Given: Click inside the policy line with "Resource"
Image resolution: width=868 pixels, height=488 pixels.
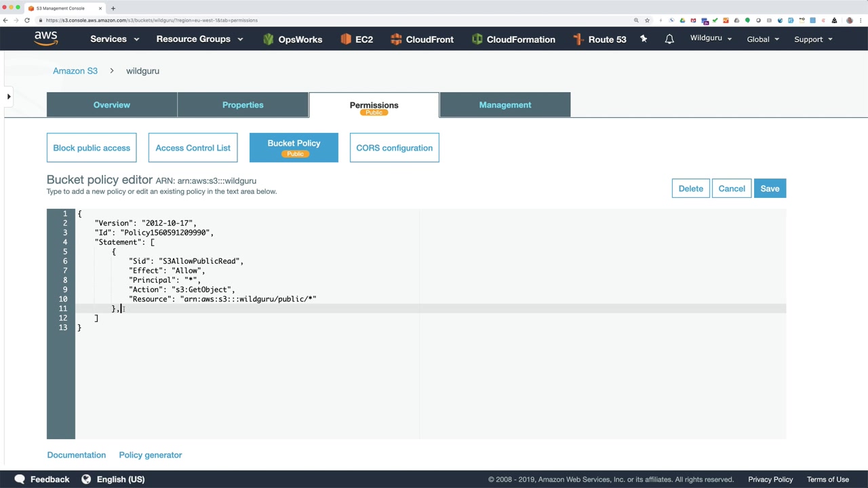Looking at the screenshot, I should [x=222, y=299].
